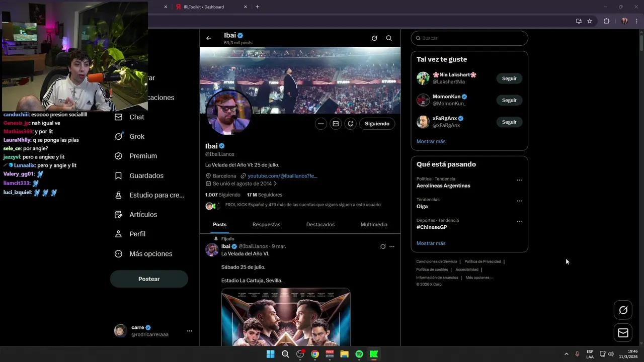Open browser extensions puzzle icon

point(606,21)
